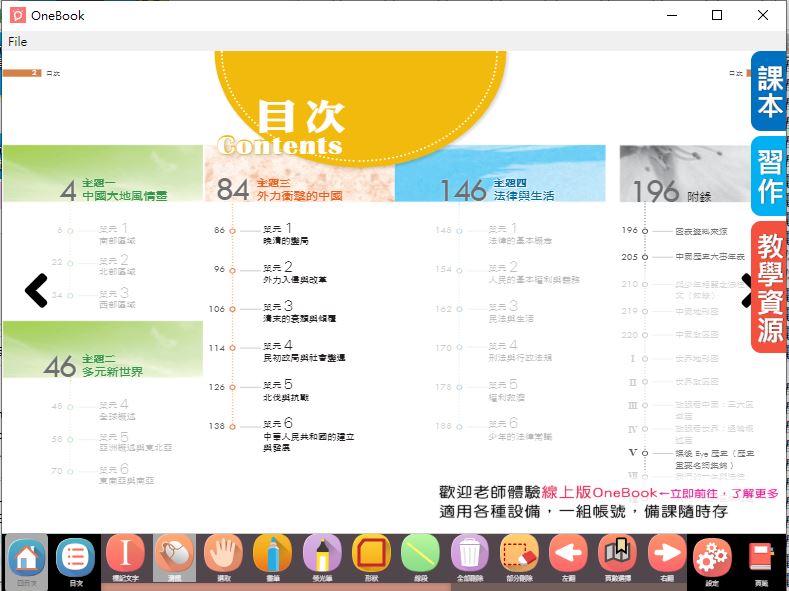Image resolution: width=789 pixels, height=591 pixels.
Task: Switch to the 課本 side tab
Action: (769, 93)
